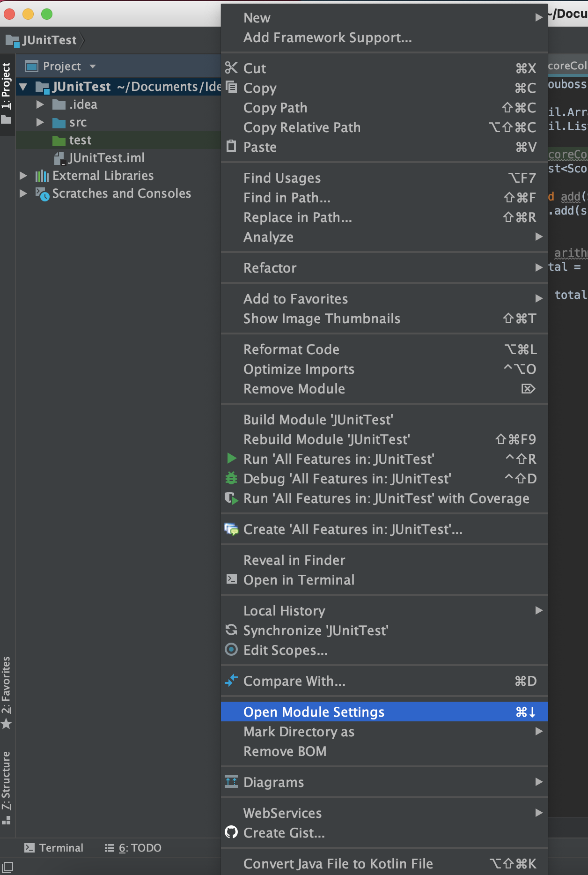Open the Mark Directory as submenu
588x875 pixels.
(x=384, y=731)
